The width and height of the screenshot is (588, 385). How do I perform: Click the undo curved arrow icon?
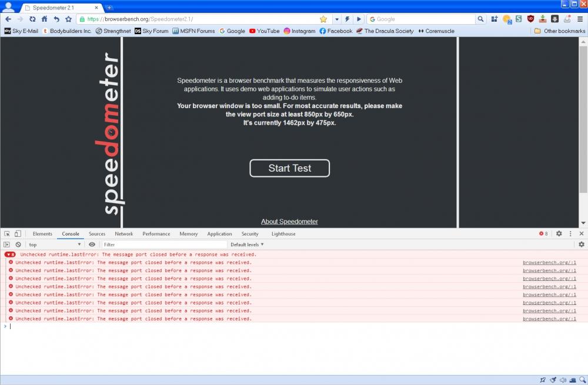point(56,19)
